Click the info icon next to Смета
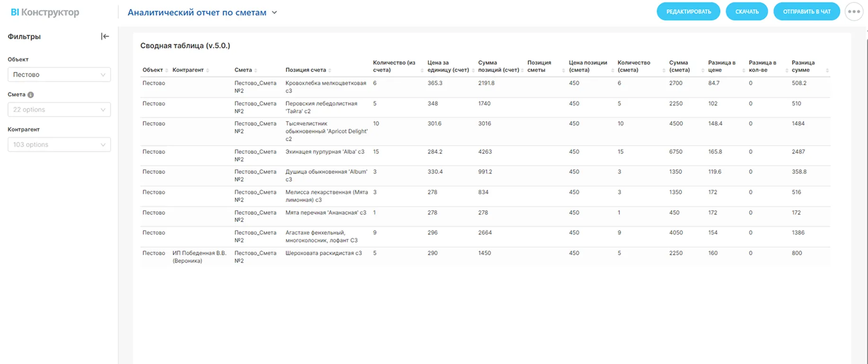The image size is (868, 364). (31, 95)
